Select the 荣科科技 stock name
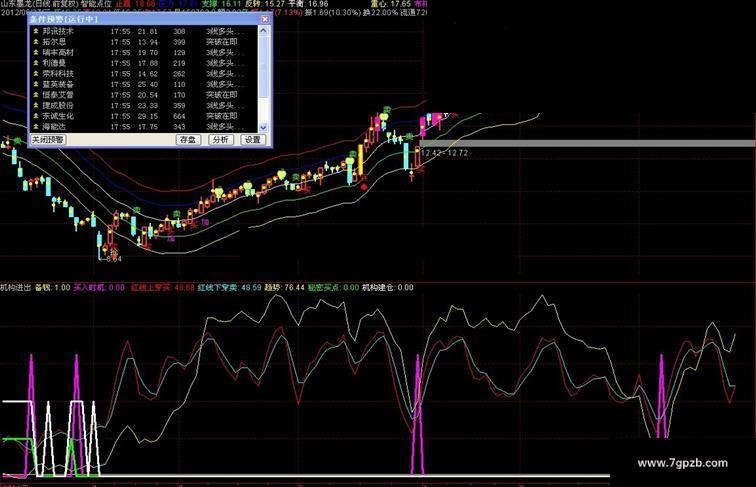The image size is (756, 487). pos(58,74)
